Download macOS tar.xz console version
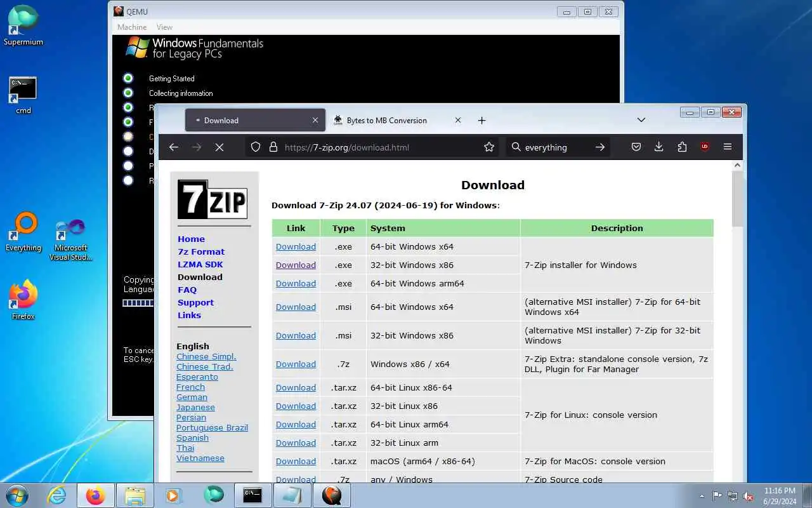 (296, 461)
